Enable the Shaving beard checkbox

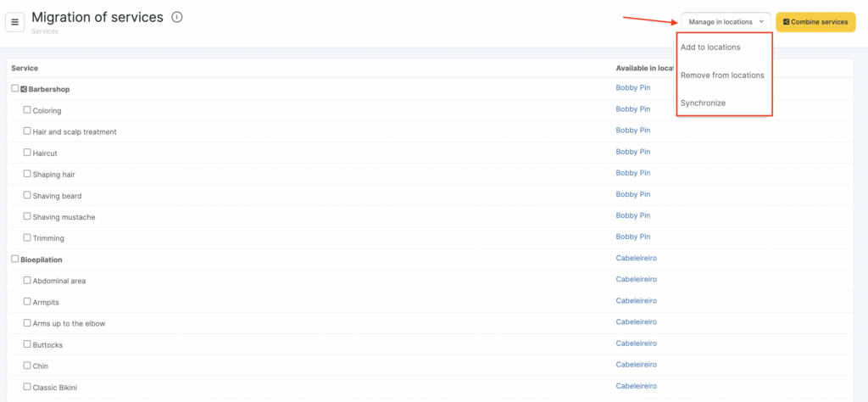coord(27,195)
